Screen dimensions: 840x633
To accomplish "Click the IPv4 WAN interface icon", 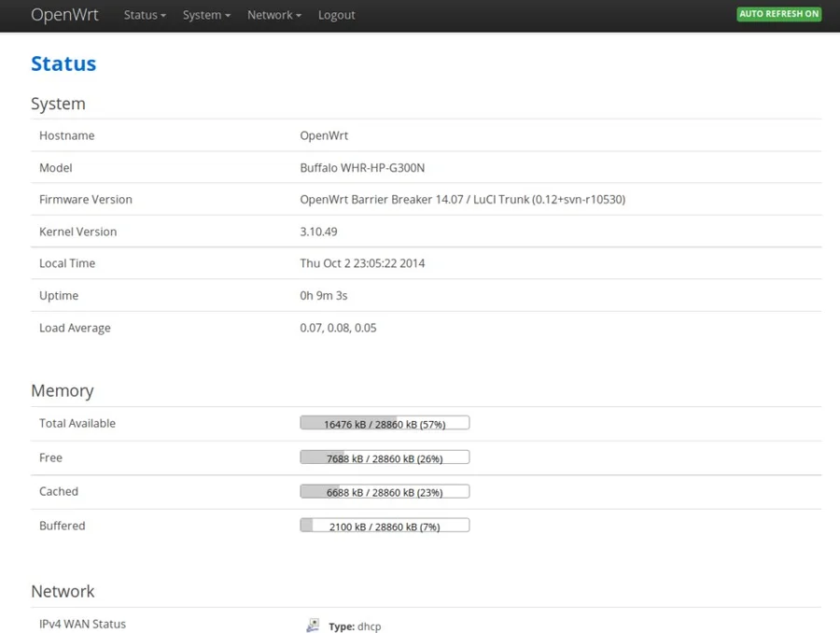I will (313, 625).
